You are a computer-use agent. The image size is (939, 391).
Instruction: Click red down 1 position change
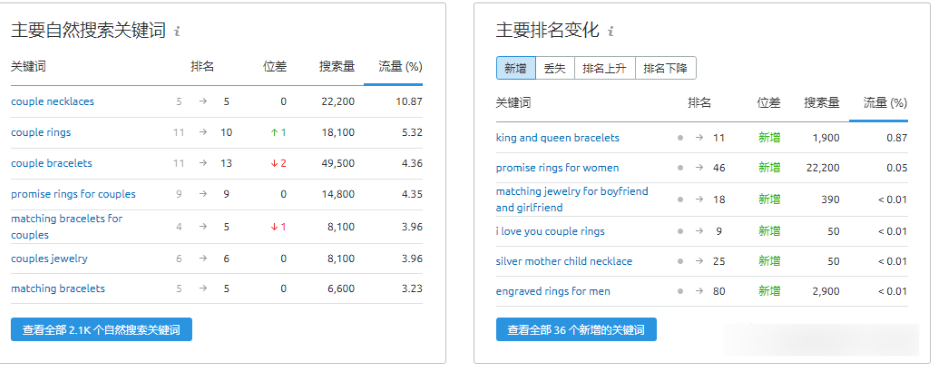point(278,227)
